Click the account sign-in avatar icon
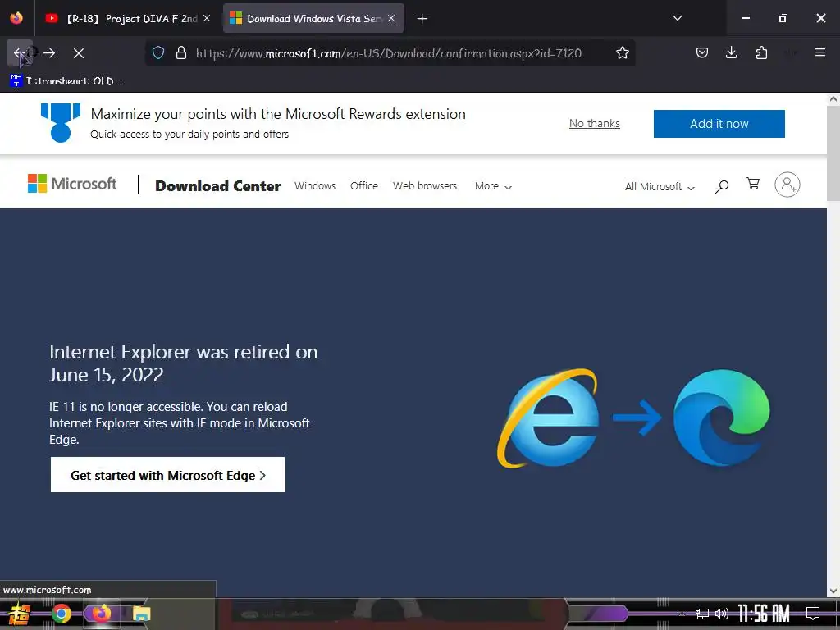Viewport: 840px width, 630px height. (x=787, y=185)
